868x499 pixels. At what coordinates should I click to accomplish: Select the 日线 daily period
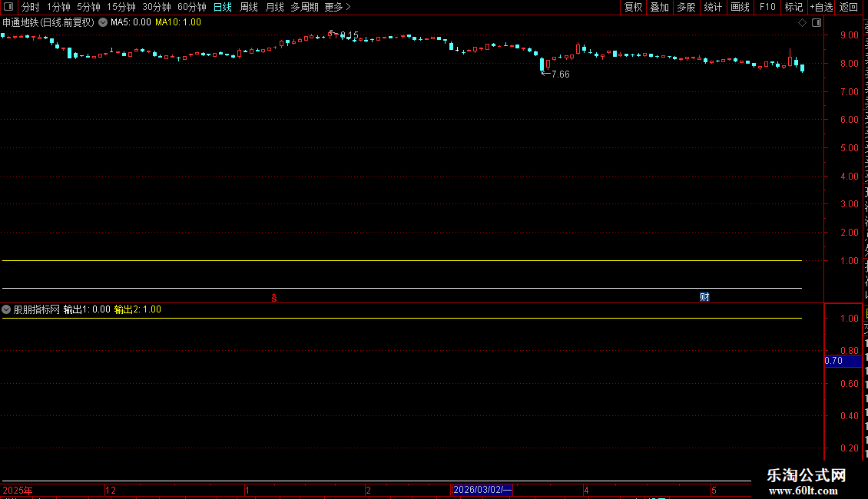223,7
